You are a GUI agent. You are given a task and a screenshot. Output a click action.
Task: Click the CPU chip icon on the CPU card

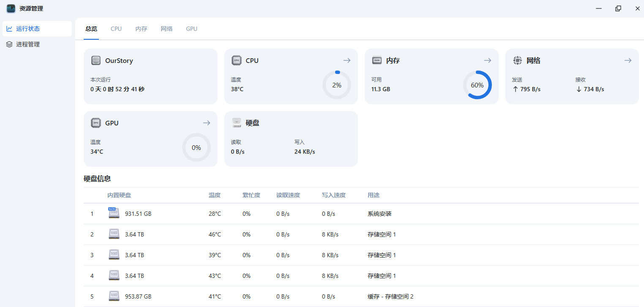point(236,60)
